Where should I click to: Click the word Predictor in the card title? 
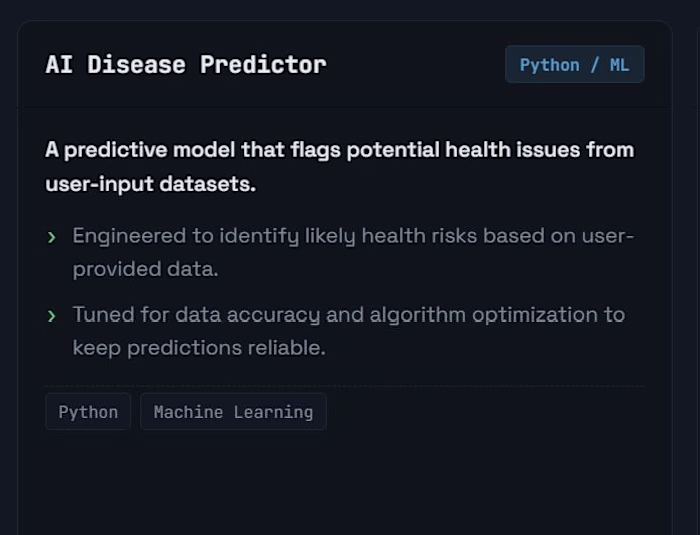[263, 65]
